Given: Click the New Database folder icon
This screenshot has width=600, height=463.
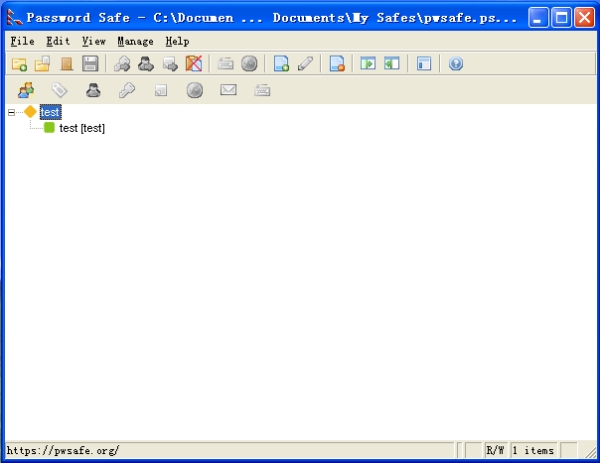Looking at the screenshot, I should pos(19,64).
